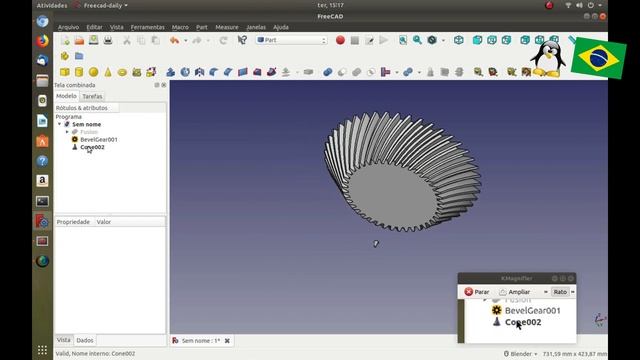Viewport: 640px width, 360px height.
Task: Create a Sphere primitive
Action: [93, 72]
